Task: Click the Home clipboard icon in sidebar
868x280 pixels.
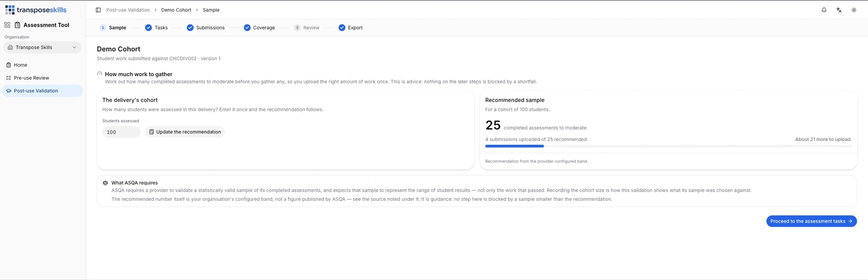Action: click(x=9, y=65)
